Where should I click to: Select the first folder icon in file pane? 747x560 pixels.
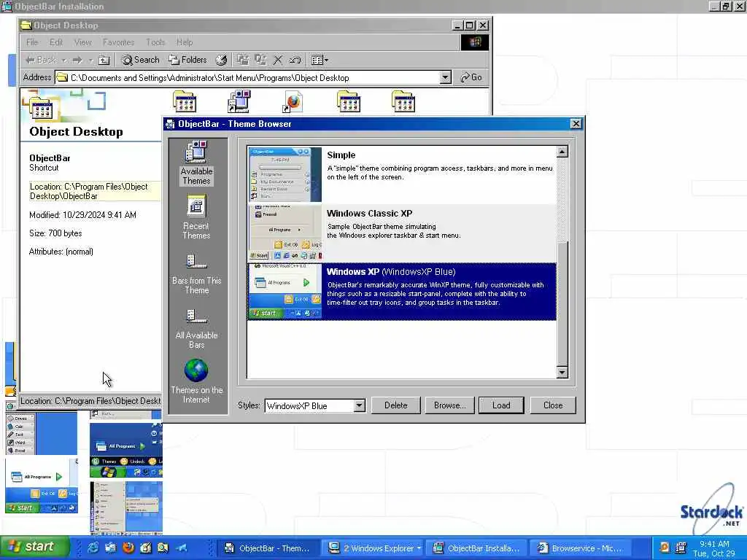(x=185, y=101)
